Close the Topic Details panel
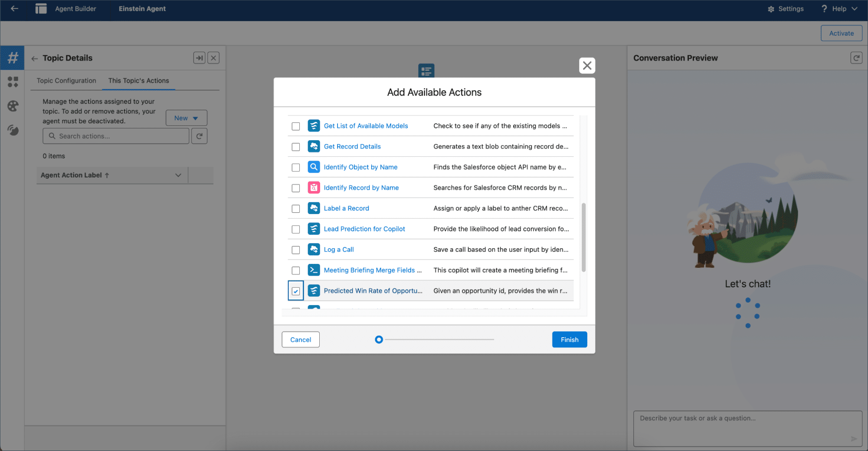This screenshot has height=451, width=868. click(x=213, y=58)
